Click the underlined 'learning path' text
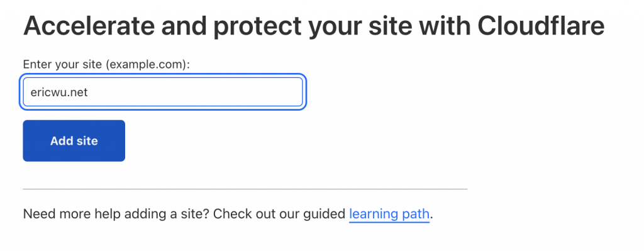The height and width of the screenshot is (251, 644). coord(389,215)
